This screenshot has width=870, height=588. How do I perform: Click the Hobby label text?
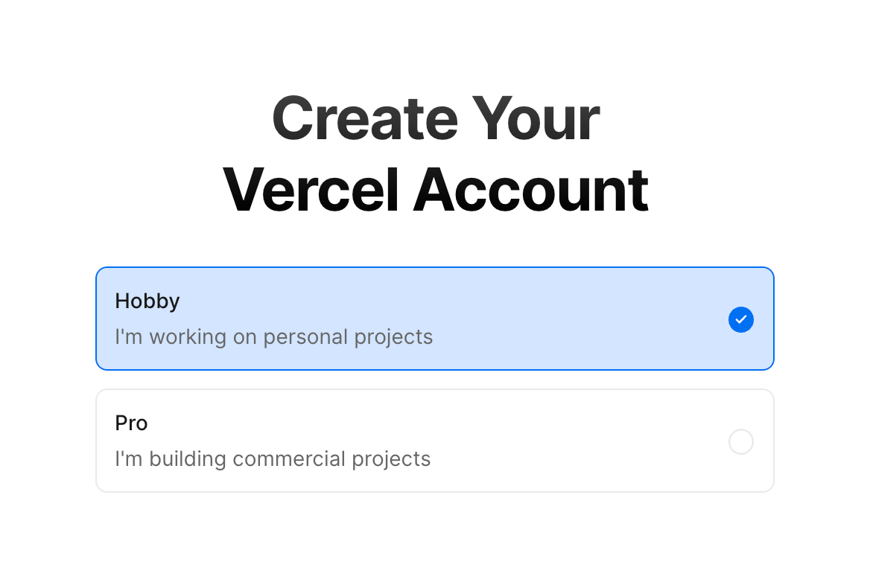click(x=147, y=301)
